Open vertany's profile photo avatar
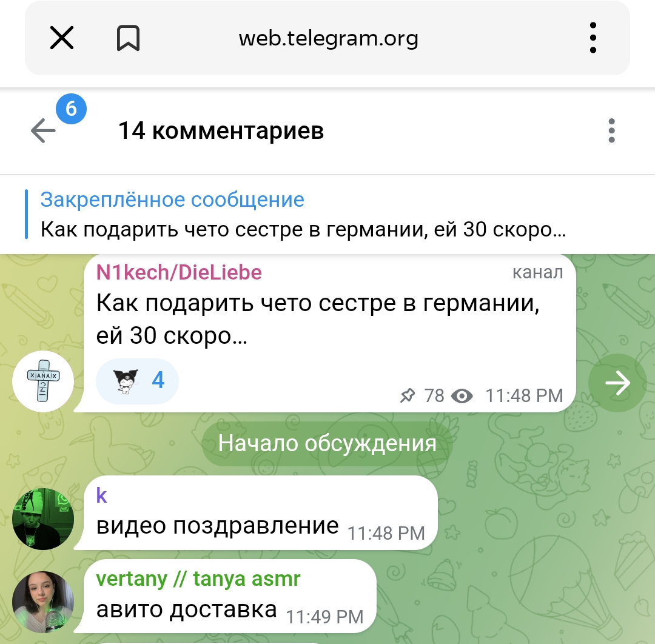 [x=43, y=602]
